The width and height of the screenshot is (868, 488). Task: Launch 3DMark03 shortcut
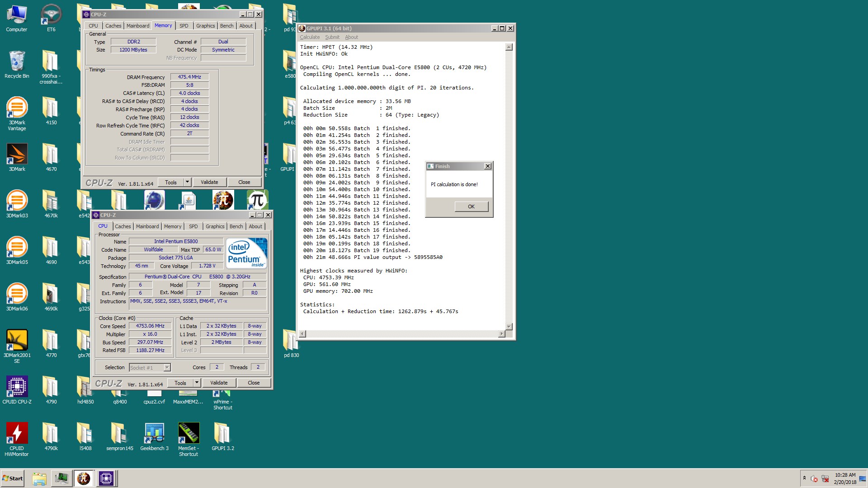tap(17, 204)
